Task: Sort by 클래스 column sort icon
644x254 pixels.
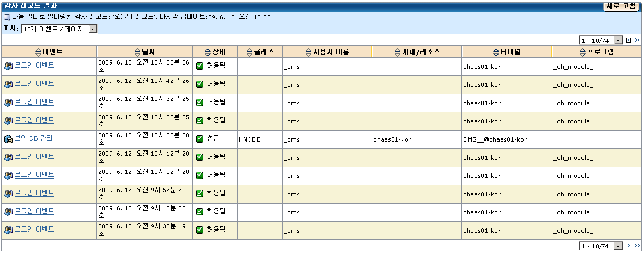Action: [250, 52]
